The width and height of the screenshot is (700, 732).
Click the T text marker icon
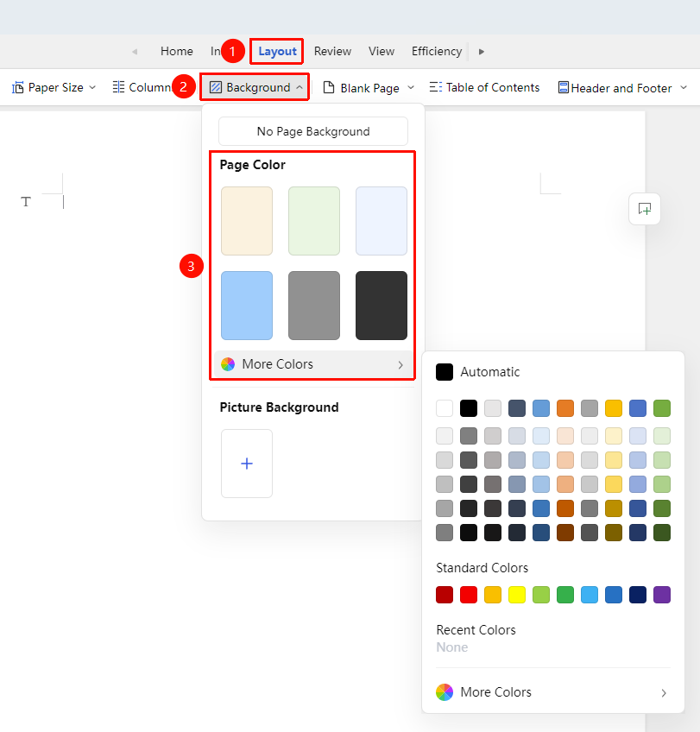(x=26, y=202)
